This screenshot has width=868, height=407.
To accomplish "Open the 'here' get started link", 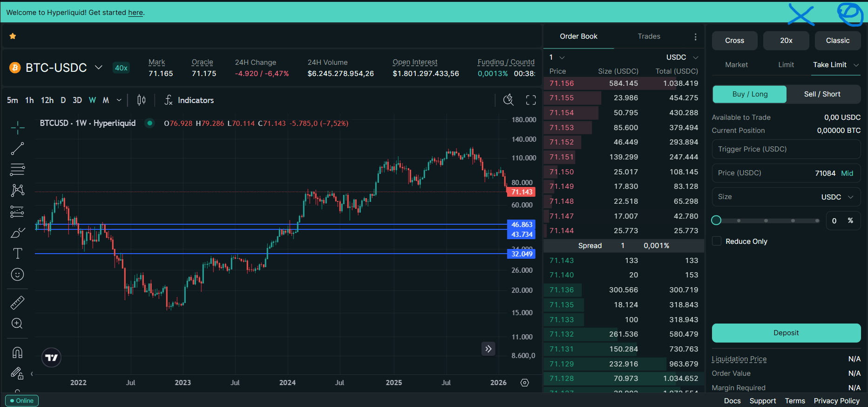I will (136, 13).
